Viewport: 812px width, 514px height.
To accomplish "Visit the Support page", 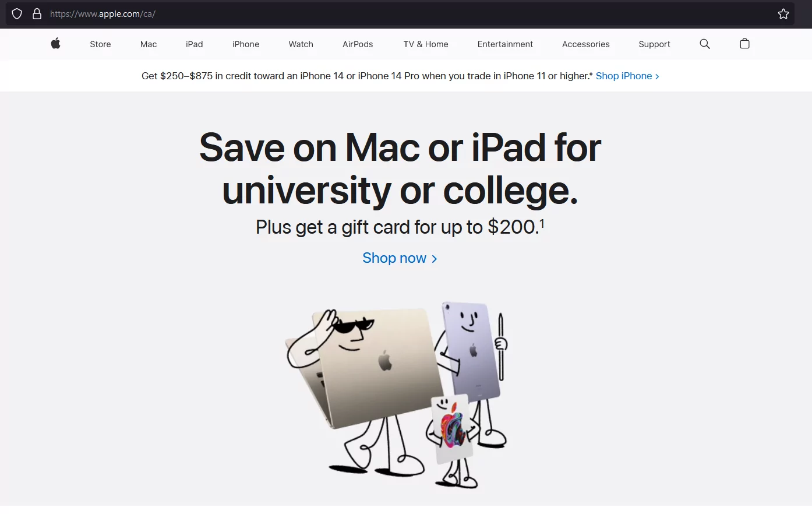I will pyautogui.click(x=654, y=44).
